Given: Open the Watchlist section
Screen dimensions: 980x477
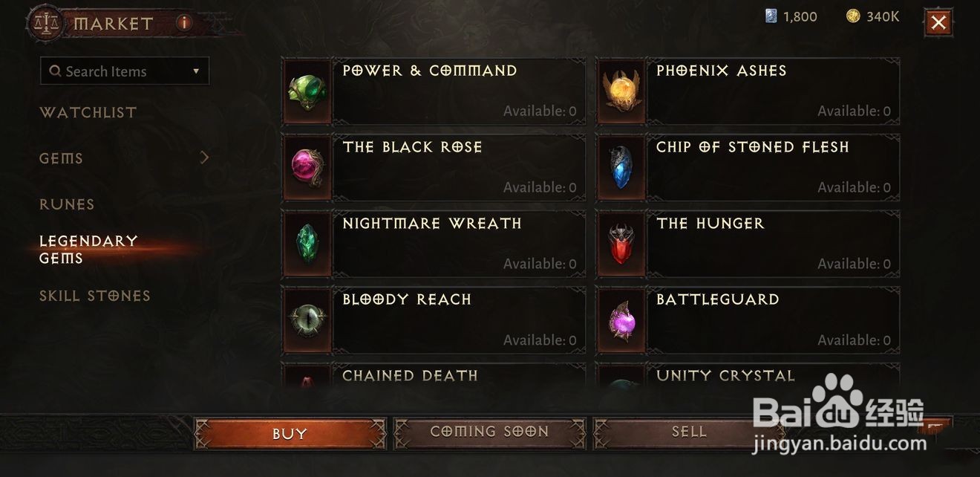Looking at the screenshot, I should [x=88, y=112].
